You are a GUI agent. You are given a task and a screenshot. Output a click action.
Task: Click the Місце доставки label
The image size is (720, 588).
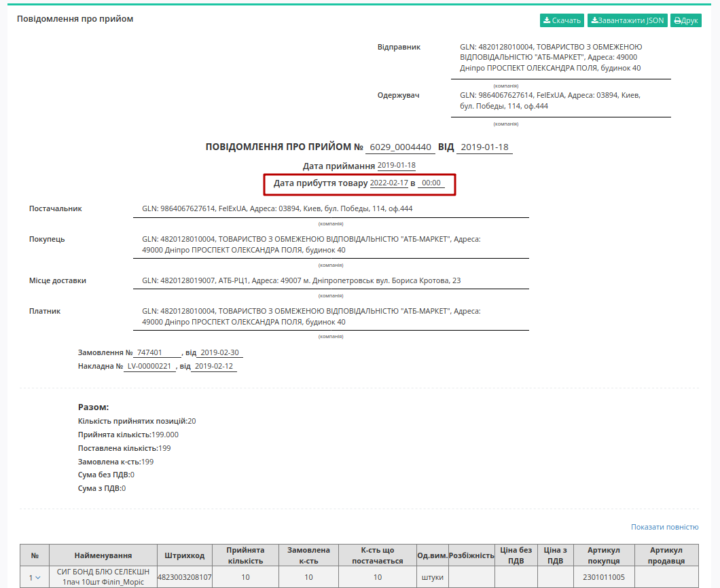(x=58, y=280)
